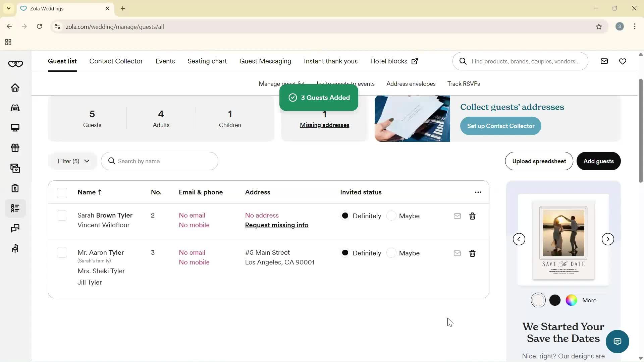
Task: Open the Budget clipboard icon in sidebar
Action: (15, 188)
